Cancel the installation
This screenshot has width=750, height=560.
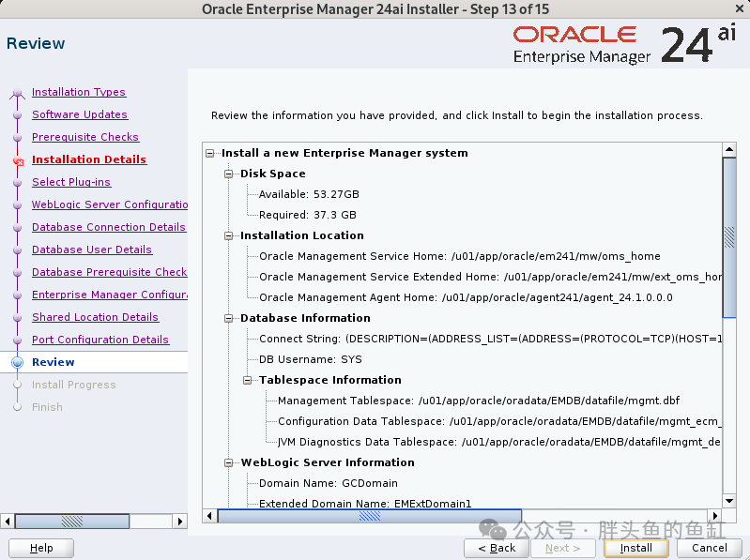710,548
